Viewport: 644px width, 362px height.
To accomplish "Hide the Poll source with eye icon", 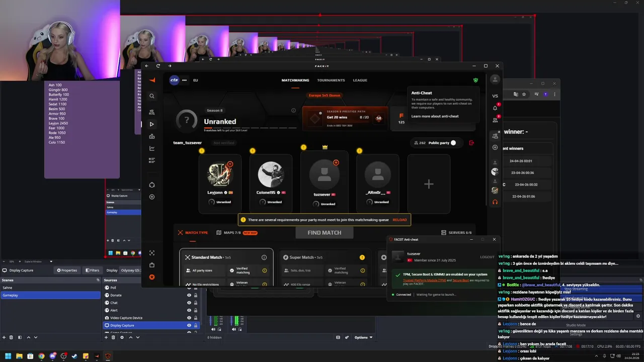I will click(x=189, y=288).
